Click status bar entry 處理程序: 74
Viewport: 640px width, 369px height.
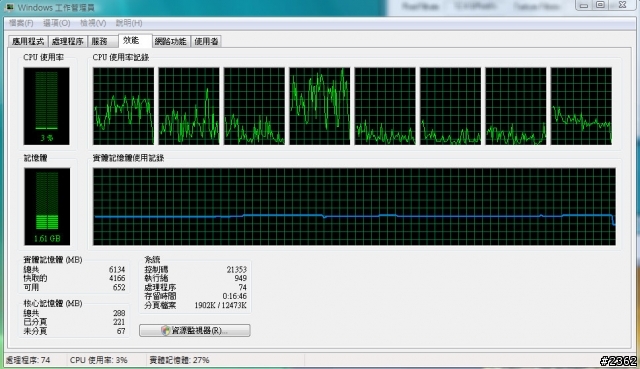[x=28, y=360]
